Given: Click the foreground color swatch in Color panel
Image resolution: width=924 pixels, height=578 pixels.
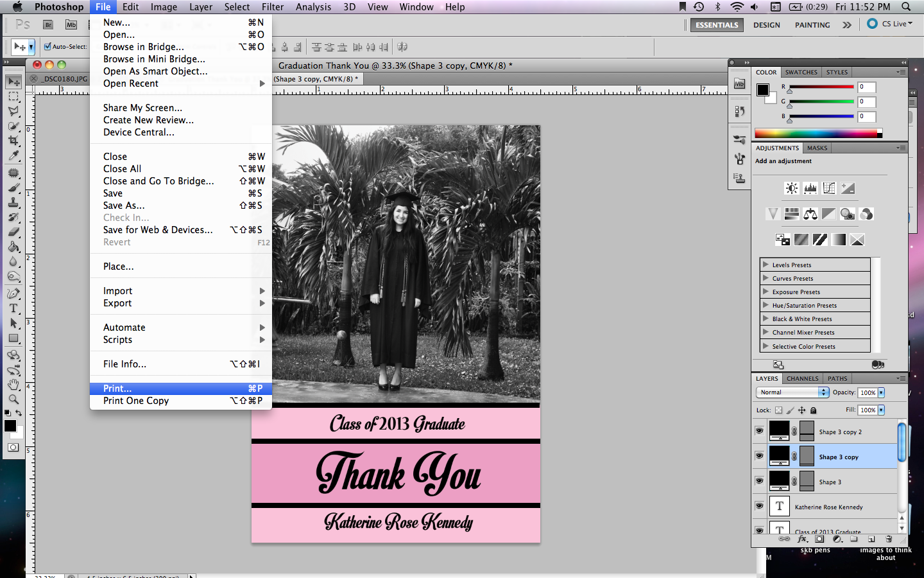Looking at the screenshot, I should coord(763,90).
